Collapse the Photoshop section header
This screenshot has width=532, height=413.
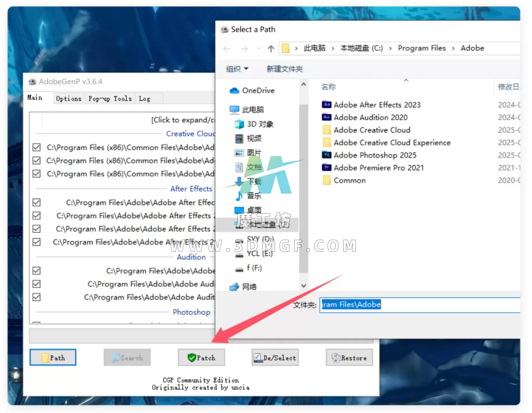pos(191,312)
